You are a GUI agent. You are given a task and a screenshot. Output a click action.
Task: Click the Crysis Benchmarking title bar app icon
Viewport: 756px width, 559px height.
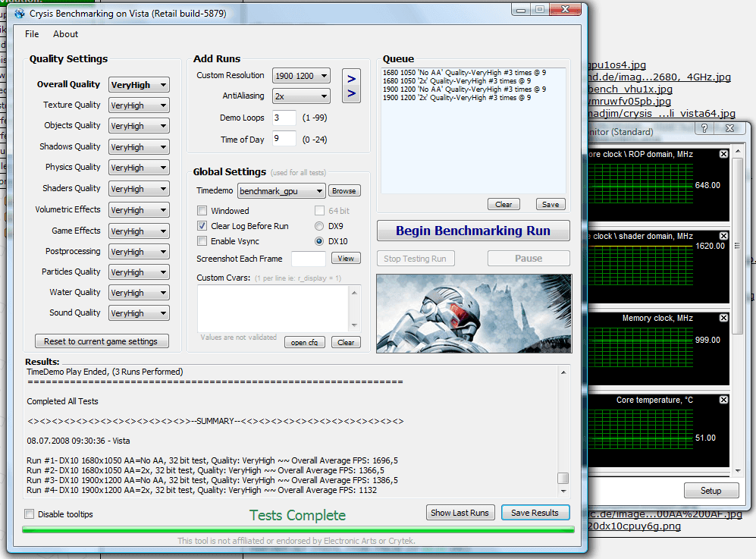[20, 13]
